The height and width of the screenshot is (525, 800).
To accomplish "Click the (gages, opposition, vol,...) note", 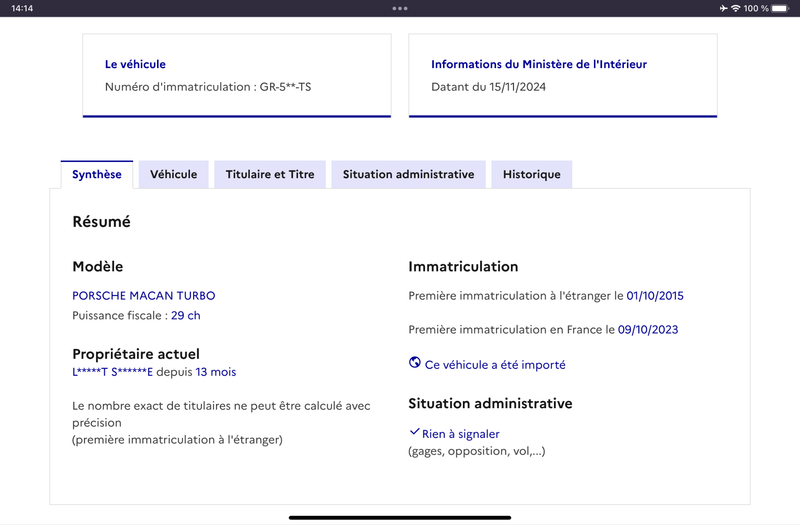I will 477,451.
